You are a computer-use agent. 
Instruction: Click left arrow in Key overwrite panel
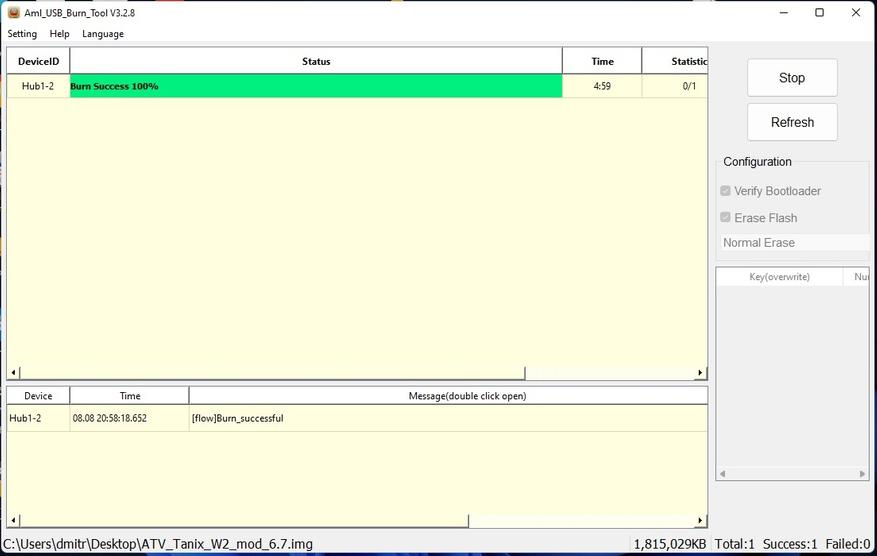[723, 474]
